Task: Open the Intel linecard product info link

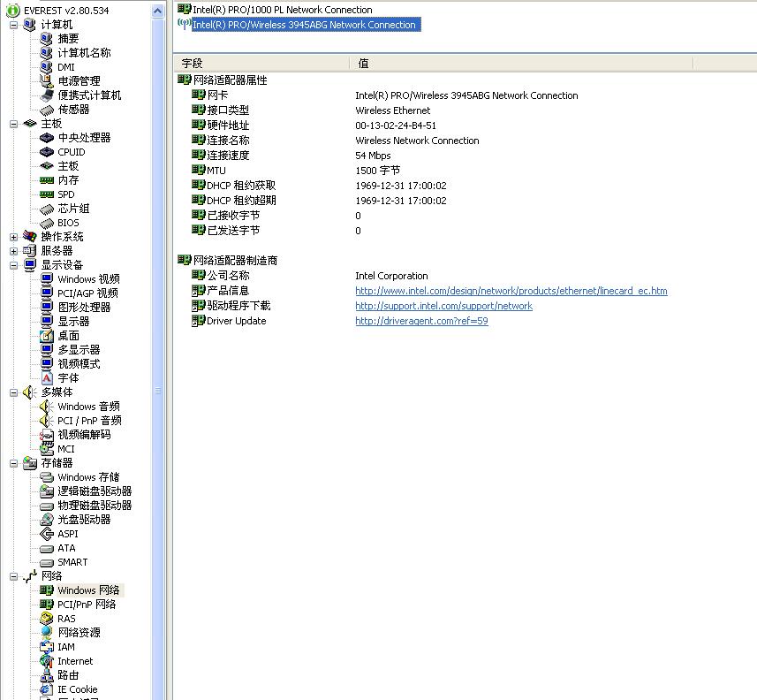Action: tap(511, 291)
